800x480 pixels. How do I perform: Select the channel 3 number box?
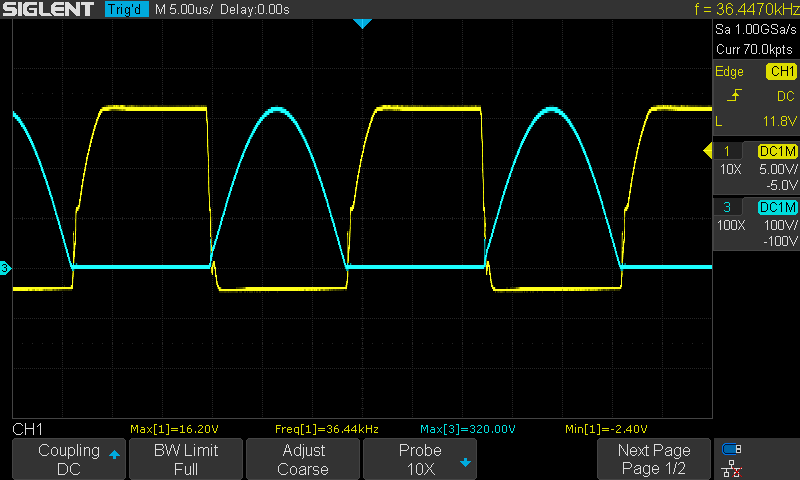[728, 207]
